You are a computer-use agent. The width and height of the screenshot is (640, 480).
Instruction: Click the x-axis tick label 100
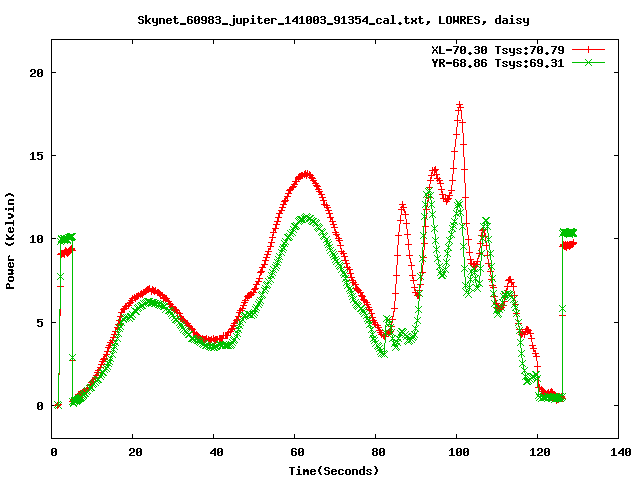point(456,452)
